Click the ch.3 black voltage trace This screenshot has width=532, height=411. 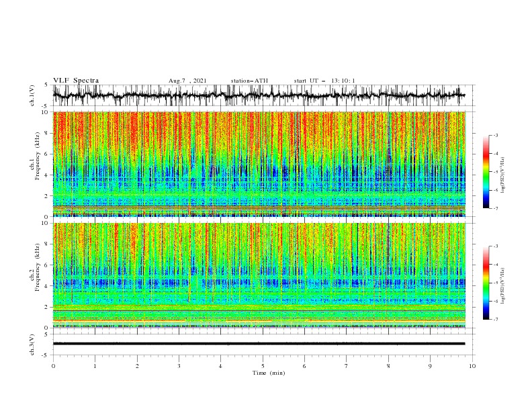point(259,344)
